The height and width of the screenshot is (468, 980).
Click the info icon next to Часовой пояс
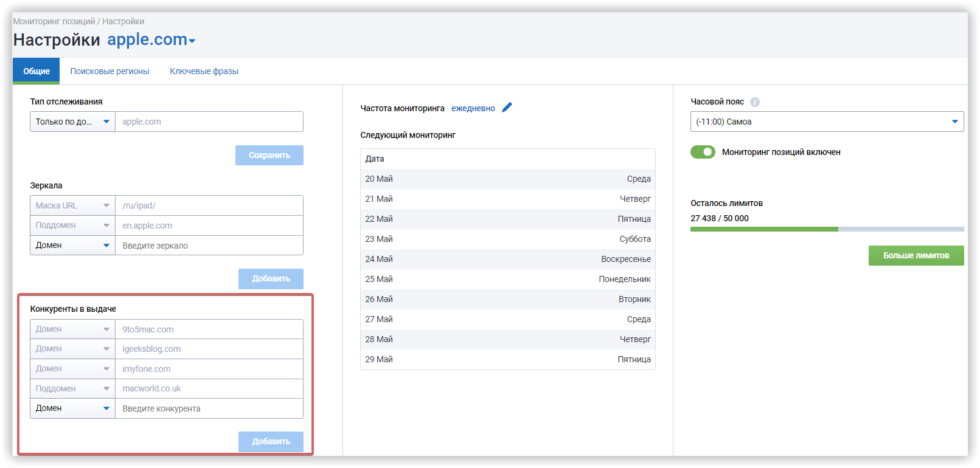pos(755,102)
